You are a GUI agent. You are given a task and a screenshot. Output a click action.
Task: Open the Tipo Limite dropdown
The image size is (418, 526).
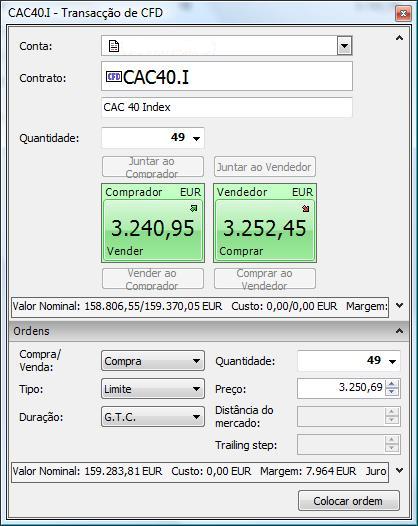153,389
